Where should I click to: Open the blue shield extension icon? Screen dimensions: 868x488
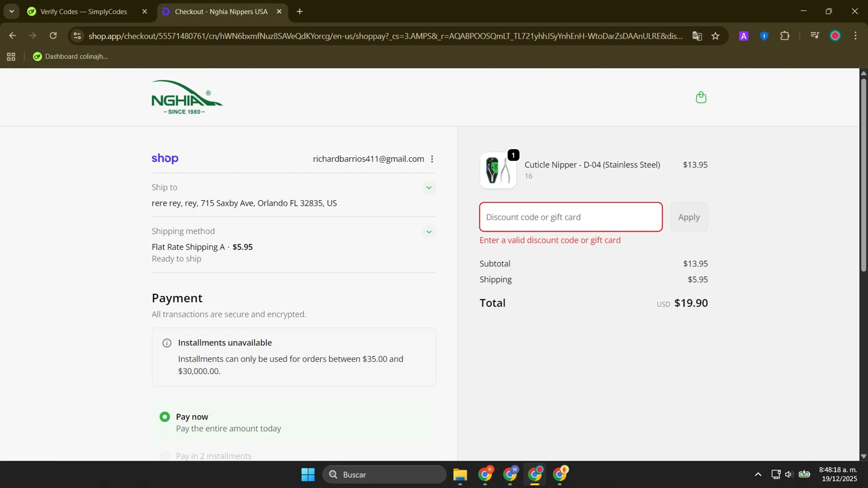coord(764,36)
